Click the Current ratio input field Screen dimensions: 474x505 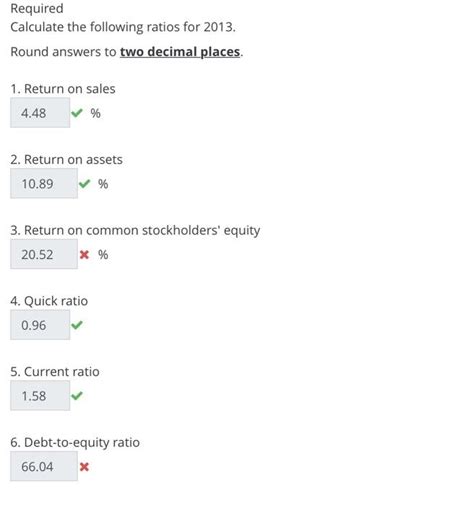(40, 396)
